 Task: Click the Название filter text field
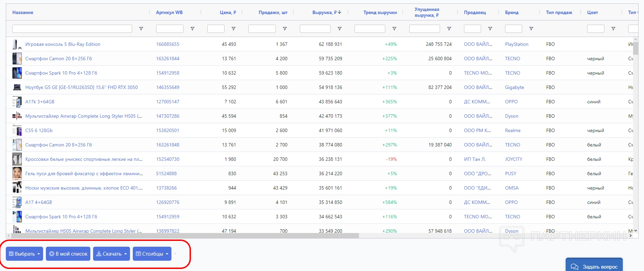pyautogui.click(x=72, y=29)
